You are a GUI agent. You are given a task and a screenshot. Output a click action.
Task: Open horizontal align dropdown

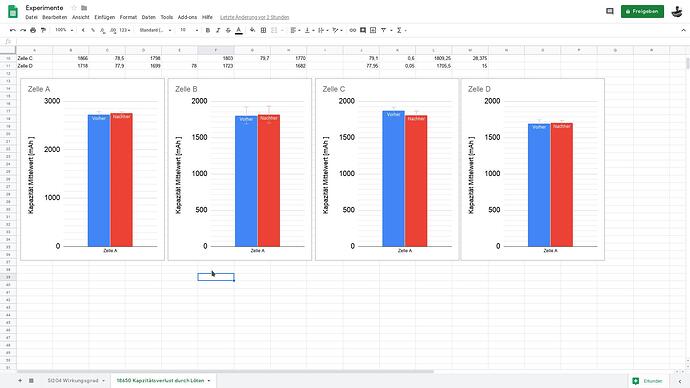[295, 30]
